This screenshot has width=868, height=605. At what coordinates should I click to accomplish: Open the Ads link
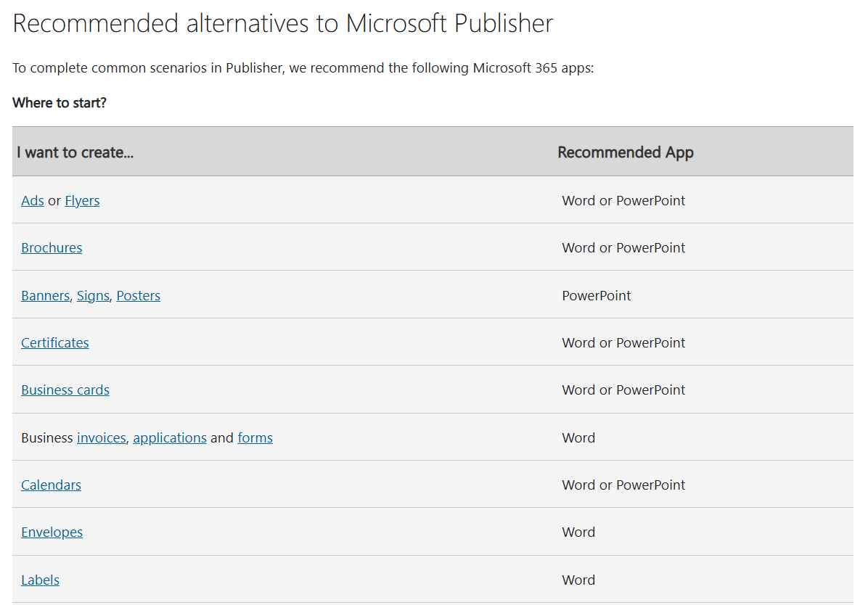(32, 200)
